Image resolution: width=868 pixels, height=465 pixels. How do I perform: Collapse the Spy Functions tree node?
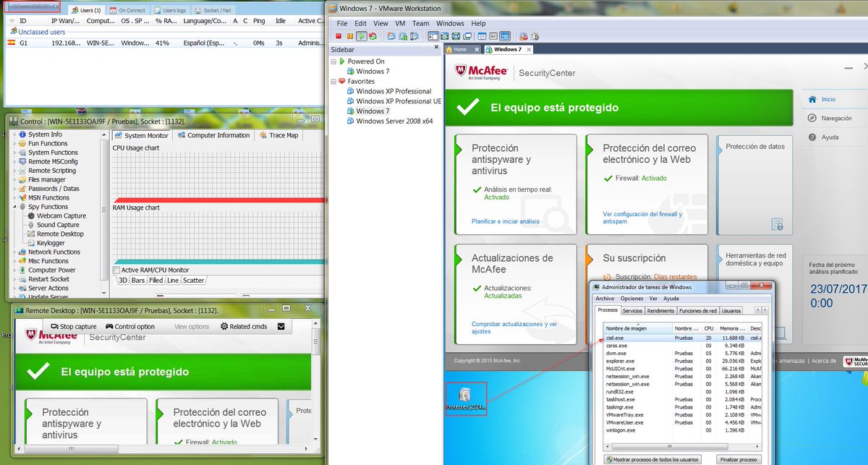coord(14,207)
